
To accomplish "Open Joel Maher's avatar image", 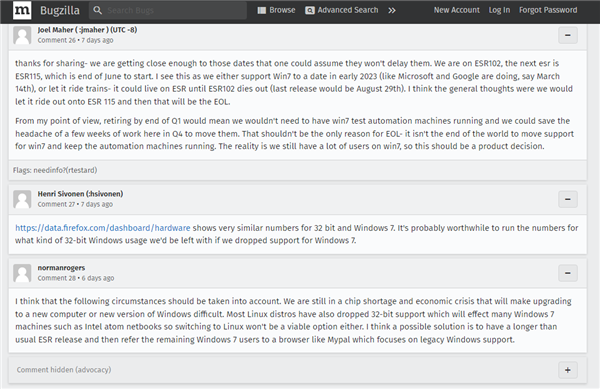I will (22, 35).
